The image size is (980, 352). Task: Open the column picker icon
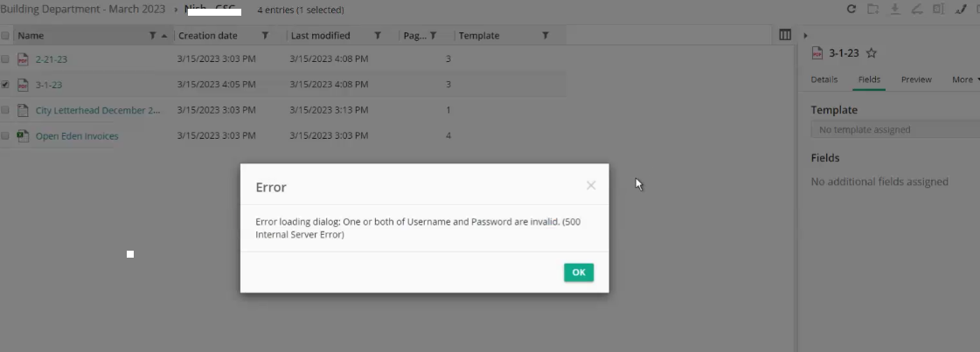785,35
